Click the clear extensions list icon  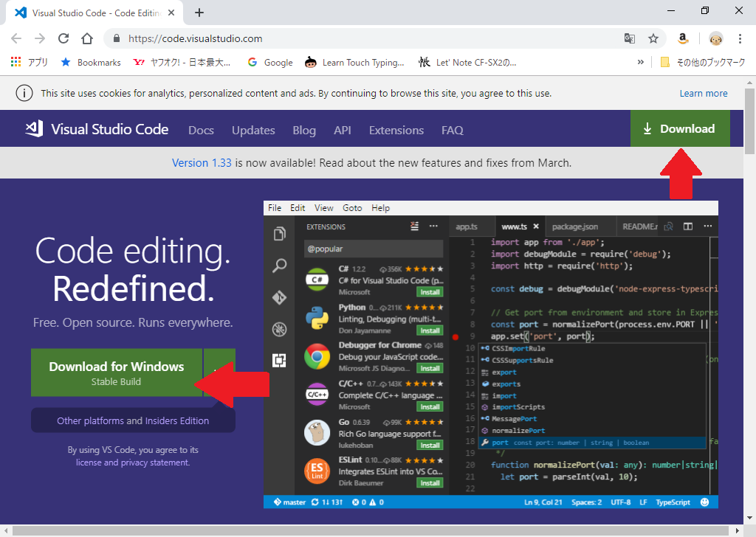(414, 226)
